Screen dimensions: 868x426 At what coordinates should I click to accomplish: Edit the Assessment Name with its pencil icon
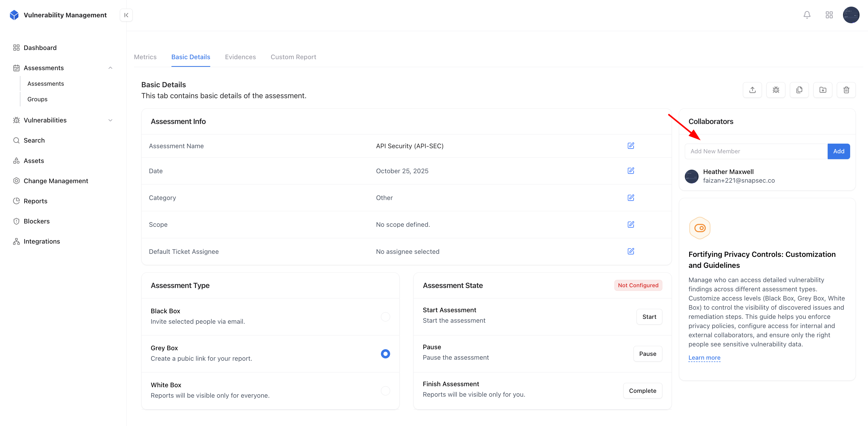click(631, 146)
